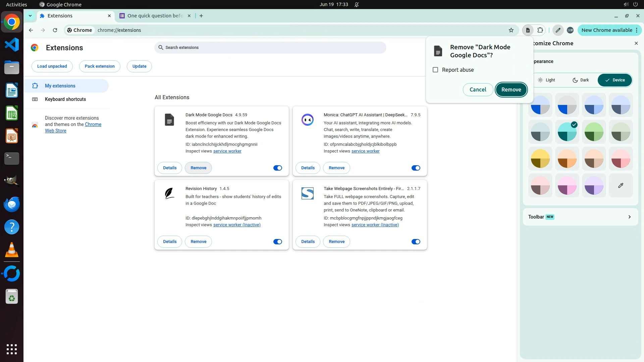The width and height of the screenshot is (644, 362).
Task: Open Thunderbird from the dock
Action: [x=12, y=204]
